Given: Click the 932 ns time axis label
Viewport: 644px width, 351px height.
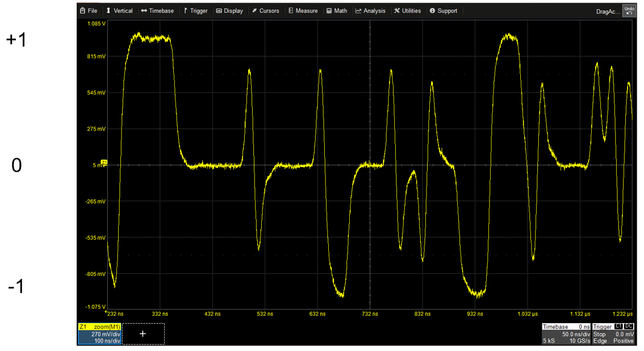Looking at the screenshot, I should (x=475, y=314).
